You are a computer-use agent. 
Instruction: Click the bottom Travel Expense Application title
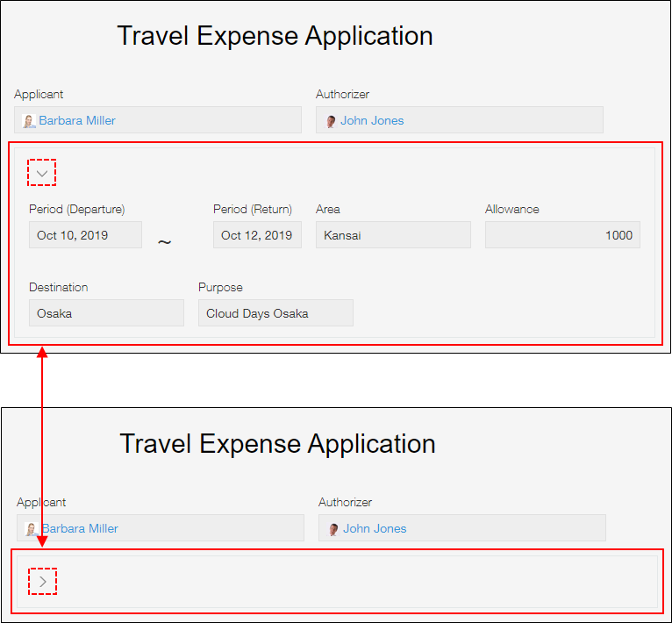pyautogui.click(x=277, y=444)
